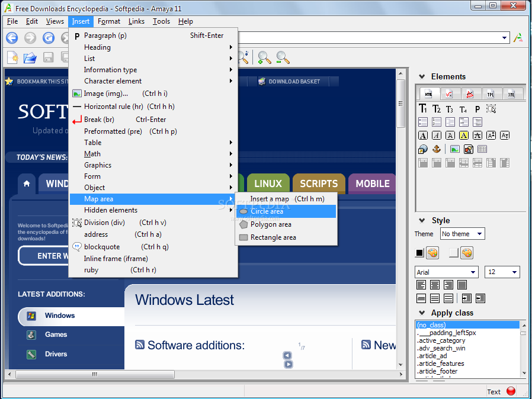
Task: Click the T1 heading 1 icon
Action: [423, 109]
